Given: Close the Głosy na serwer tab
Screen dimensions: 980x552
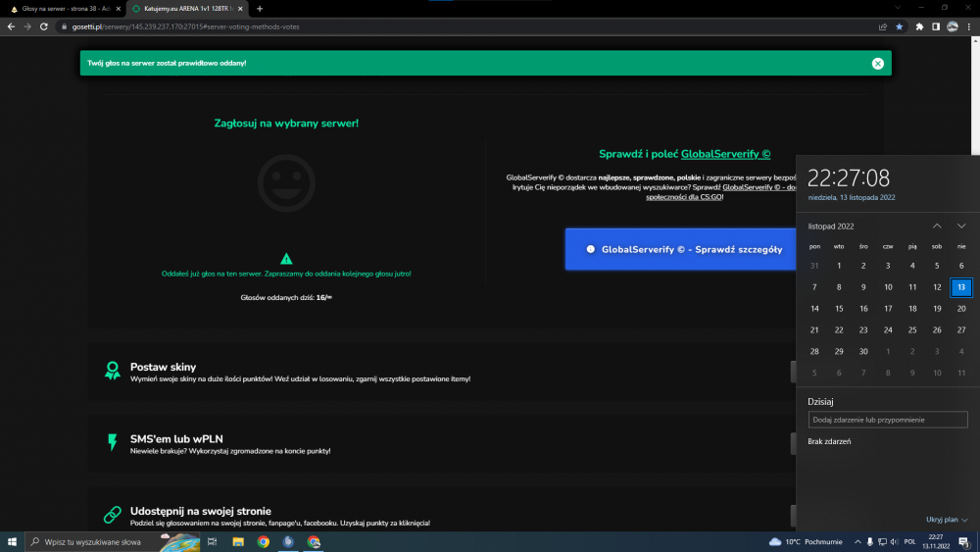Looking at the screenshot, I should (119, 9).
